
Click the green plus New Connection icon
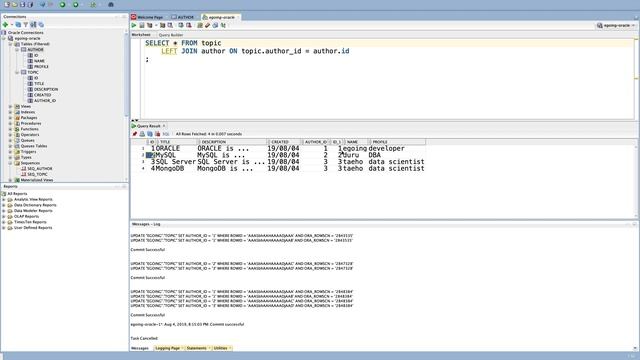[x=5, y=24]
